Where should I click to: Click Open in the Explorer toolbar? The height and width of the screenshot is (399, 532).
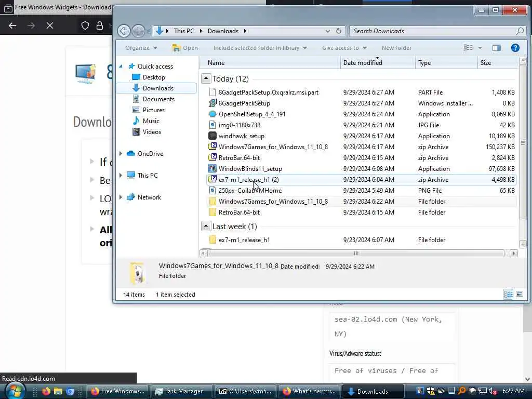185,48
